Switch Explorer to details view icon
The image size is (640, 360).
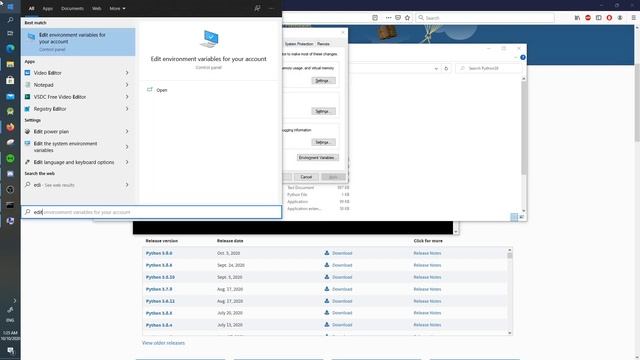click(514, 217)
